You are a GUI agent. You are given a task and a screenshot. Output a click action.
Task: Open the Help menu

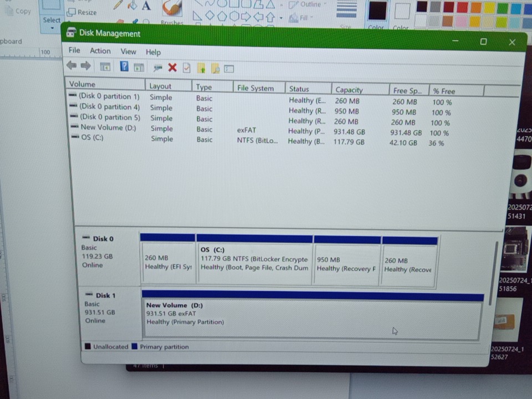coord(153,52)
